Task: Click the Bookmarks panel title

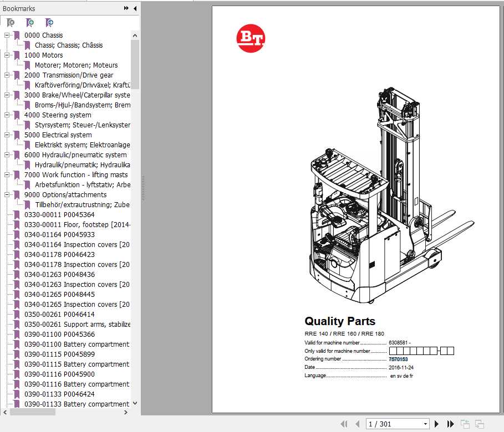Action: click(19, 8)
